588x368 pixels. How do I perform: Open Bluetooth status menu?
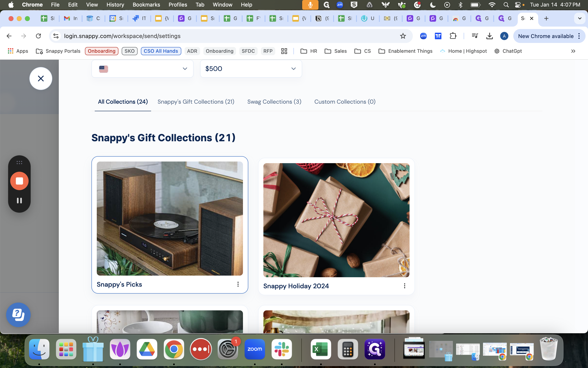pos(460,5)
